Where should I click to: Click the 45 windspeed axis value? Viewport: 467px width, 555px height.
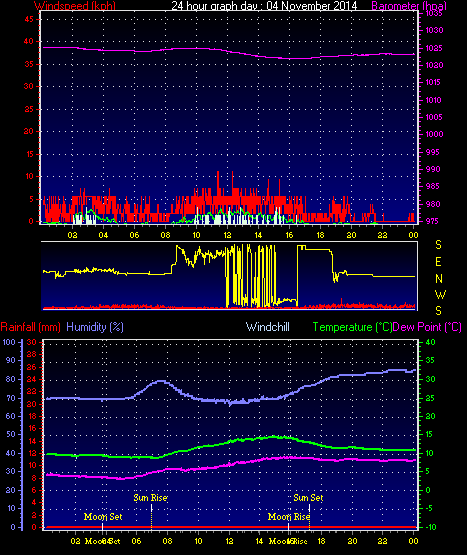[29, 19]
